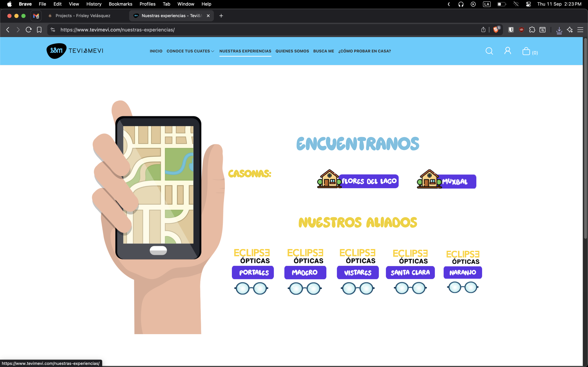Open the site settings icon beside URL

tap(53, 30)
